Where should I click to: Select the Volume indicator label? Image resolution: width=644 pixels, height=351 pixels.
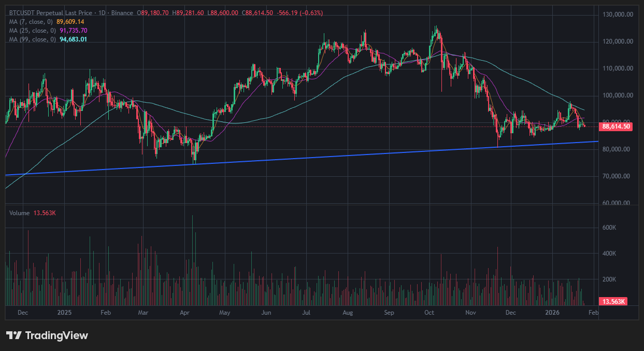click(x=20, y=213)
